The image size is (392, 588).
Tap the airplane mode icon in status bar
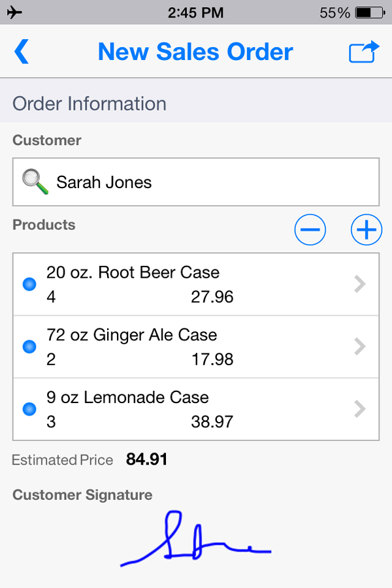(15, 11)
